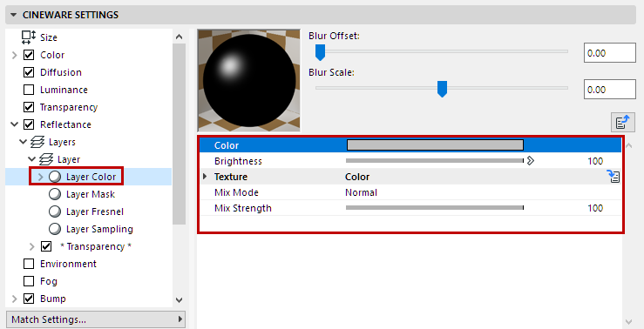Click the Blur Scale slider handle
Image resolution: width=644 pixels, height=329 pixels.
(442, 89)
